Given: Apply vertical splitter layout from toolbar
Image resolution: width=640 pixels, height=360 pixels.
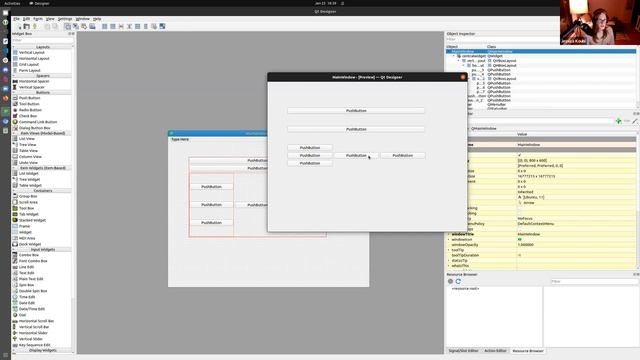Looking at the screenshot, I should tap(129, 27).
